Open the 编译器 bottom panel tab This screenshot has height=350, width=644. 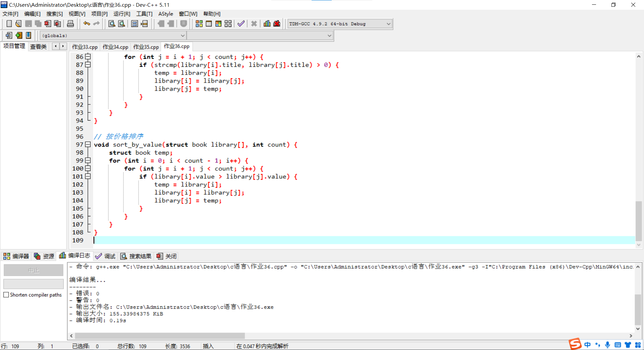[16, 256]
